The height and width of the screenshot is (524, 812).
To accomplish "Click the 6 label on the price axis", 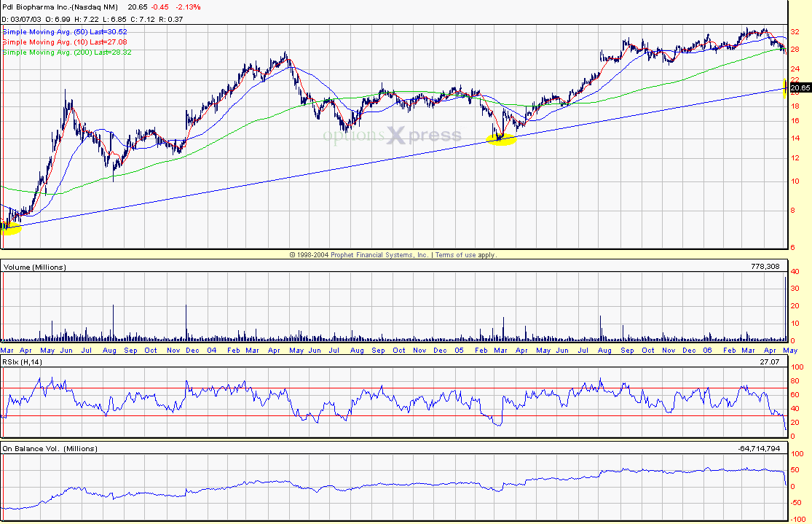I will [793, 247].
